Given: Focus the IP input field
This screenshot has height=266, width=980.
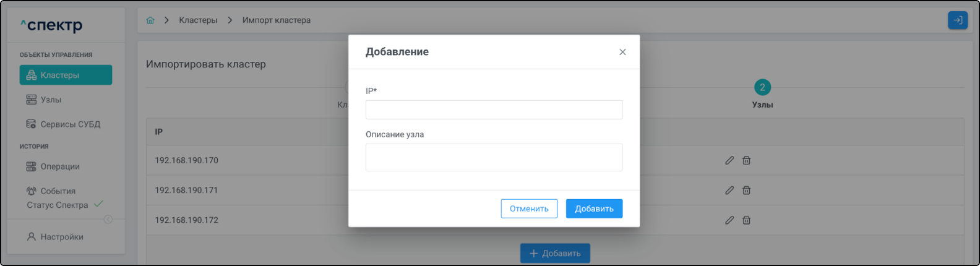Looking at the screenshot, I should [494, 109].
